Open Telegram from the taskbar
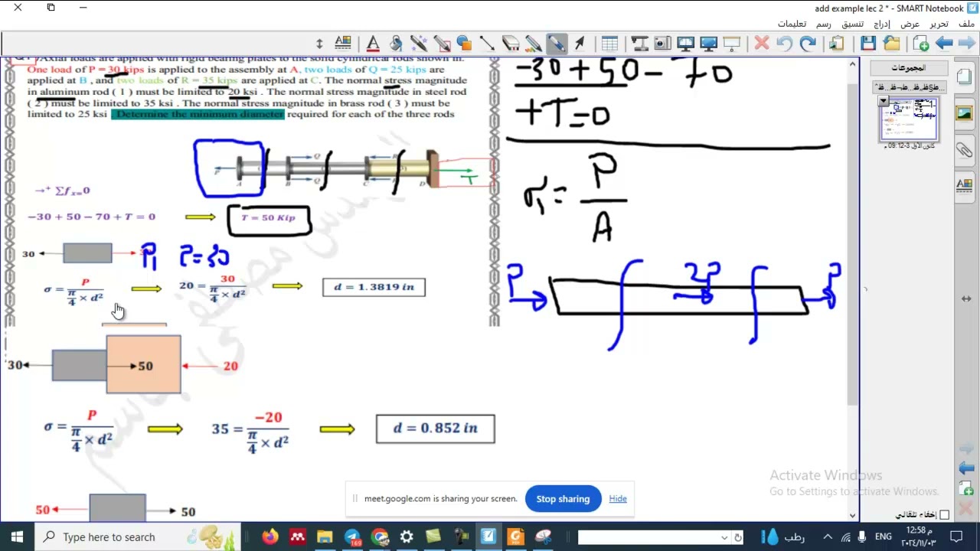The height and width of the screenshot is (551, 980). [x=352, y=536]
